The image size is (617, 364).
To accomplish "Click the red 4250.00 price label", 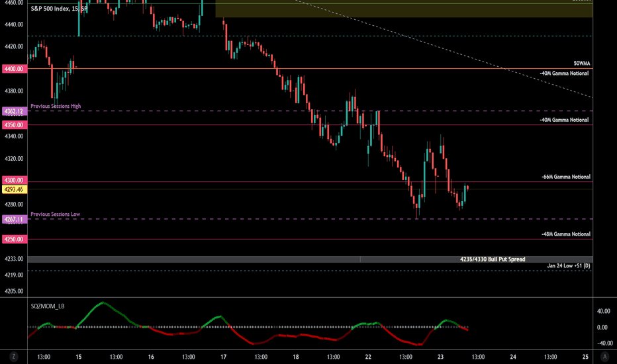I will [x=15, y=240].
